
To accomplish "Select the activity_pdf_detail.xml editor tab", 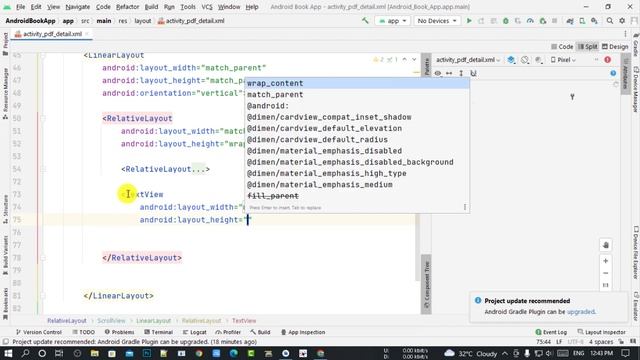I will coord(52,34).
